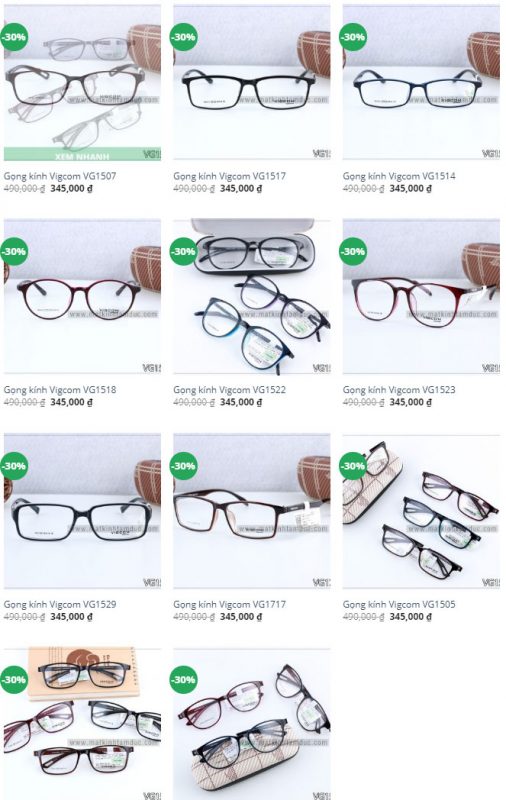Open the Gọng kính Vigcom VG1522 product link
This screenshot has height=800, width=506.
(x=230, y=390)
